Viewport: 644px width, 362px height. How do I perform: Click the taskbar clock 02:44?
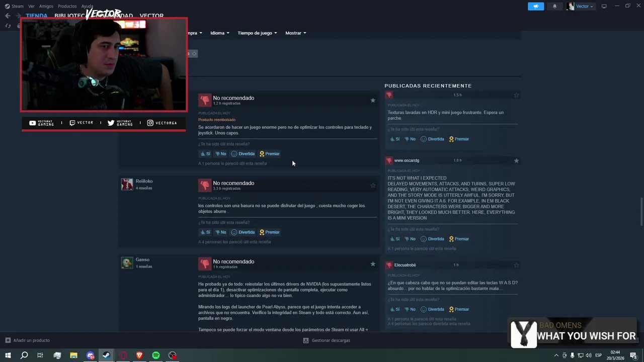pos(615,352)
